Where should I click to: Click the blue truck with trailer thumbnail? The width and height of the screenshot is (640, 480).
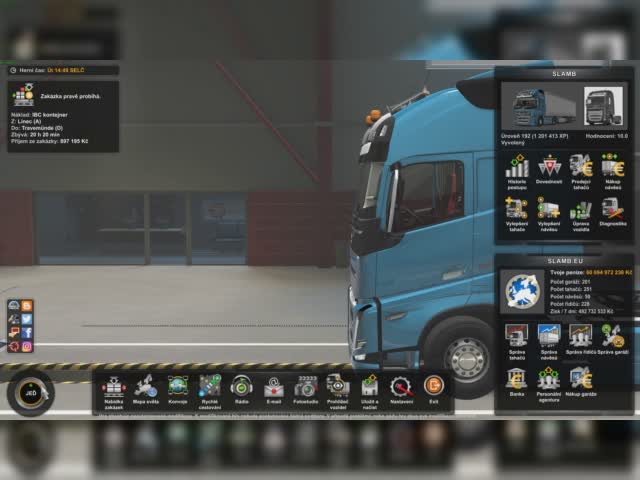(542, 107)
